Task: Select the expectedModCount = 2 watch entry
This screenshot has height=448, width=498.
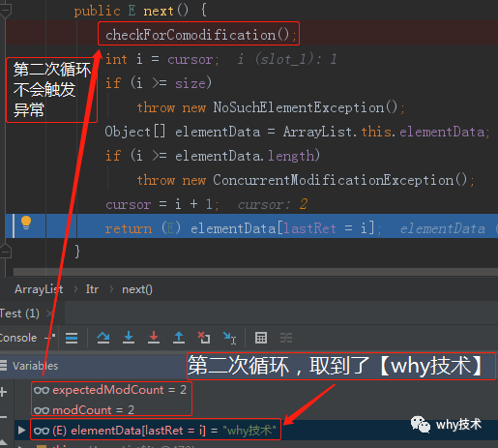Action: (110, 390)
